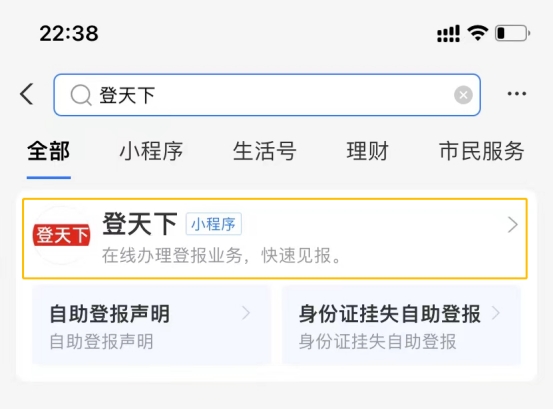The height and width of the screenshot is (409, 554).
Task: Expand 身份证挂失自助登报 chevron arrow
Action: coord(496,313)
